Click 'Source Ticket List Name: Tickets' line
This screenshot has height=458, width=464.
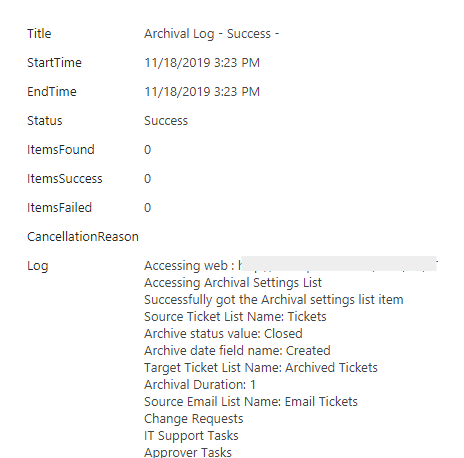(235, 317)
